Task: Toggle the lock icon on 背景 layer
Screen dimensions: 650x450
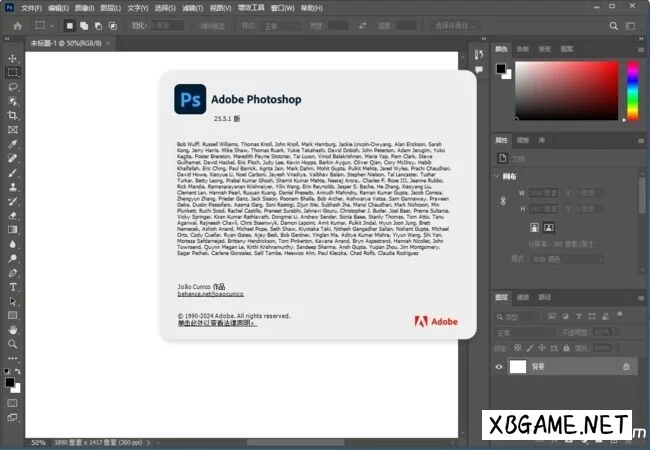Action: [x=626, y=367]
